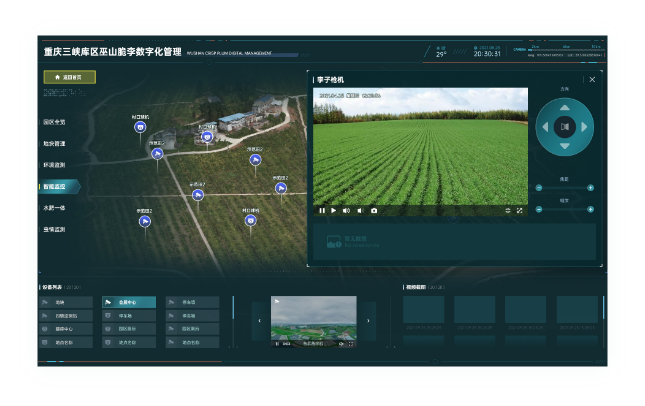The image size is (645, 406).
Task: Open the sidebar menu item between 园区全览 and 环境监测
Action: pos(54,144)
